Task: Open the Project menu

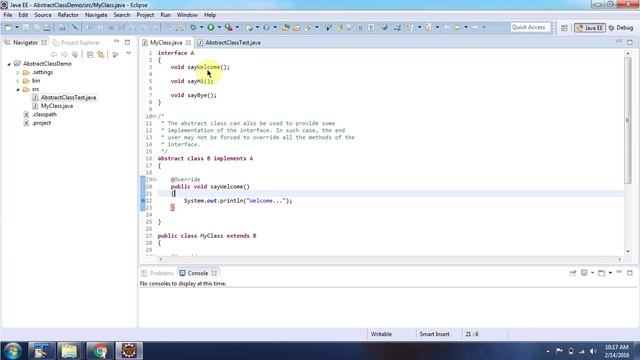Action: [x=145, y=15]
